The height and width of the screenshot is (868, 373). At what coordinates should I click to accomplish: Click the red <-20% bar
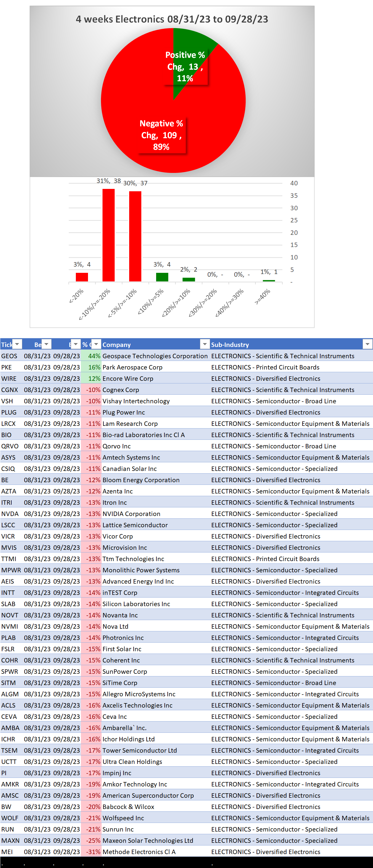pos(82,277)
